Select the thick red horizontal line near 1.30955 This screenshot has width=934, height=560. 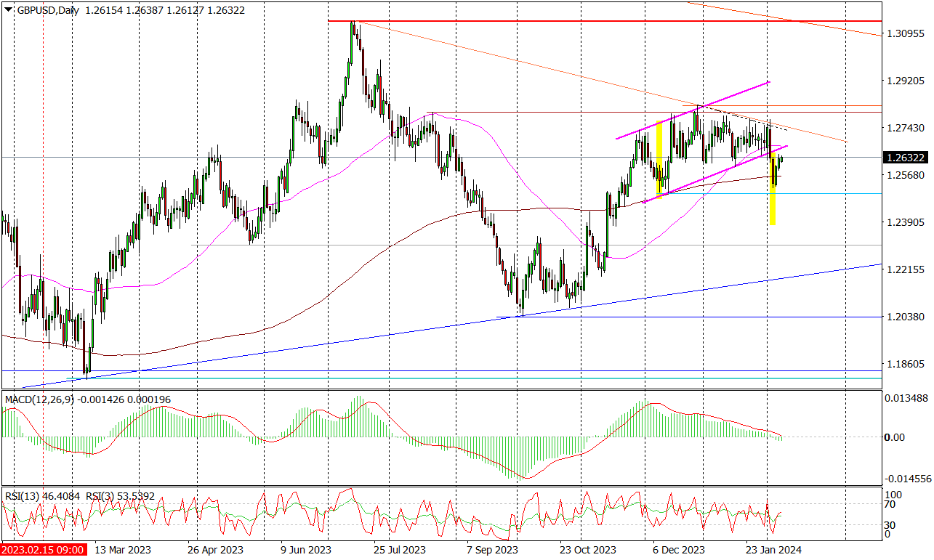click(605, 21)
